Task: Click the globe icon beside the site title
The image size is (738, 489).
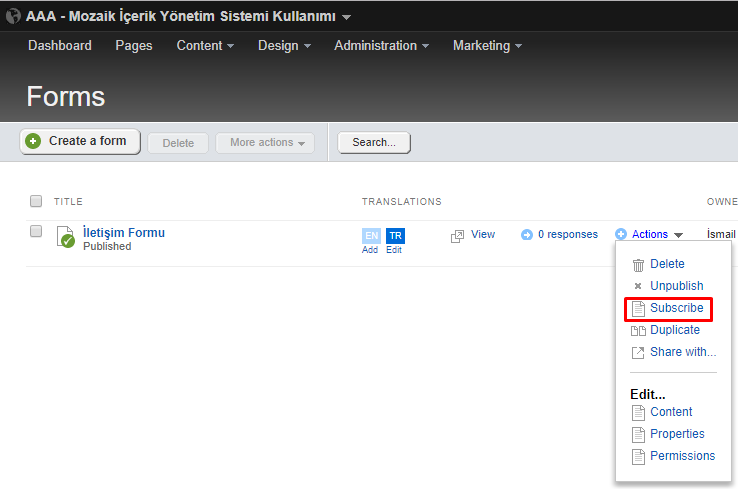Action: [x=13, y=16]
